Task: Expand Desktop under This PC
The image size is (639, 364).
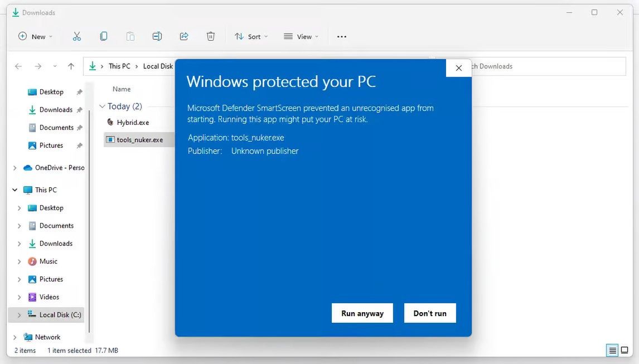Action: [19, 208]
